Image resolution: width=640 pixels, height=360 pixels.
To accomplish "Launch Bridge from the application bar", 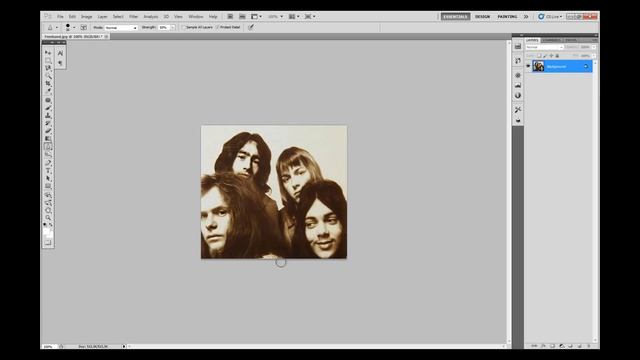I will click(x=230, y=16).
